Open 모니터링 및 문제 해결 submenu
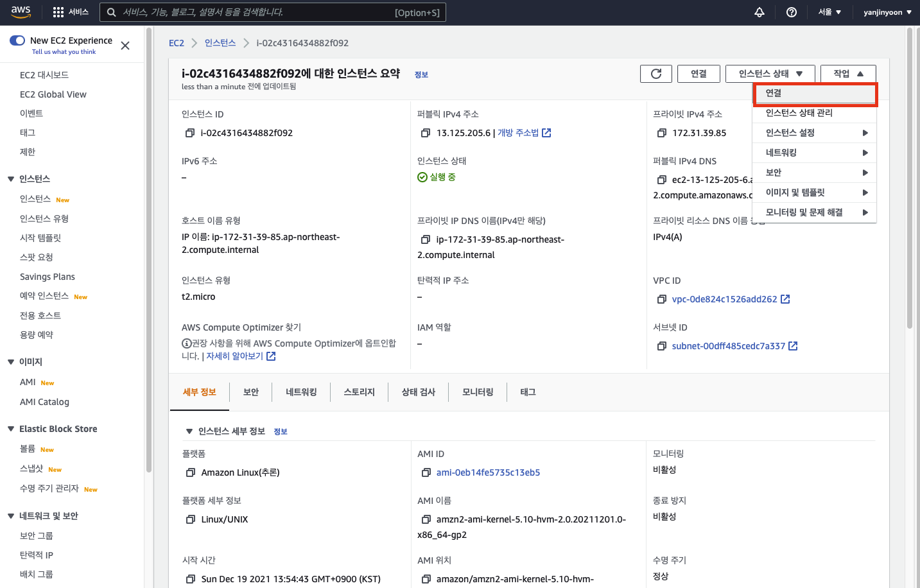Image resolution: width=920 pixels, height=588 pixels. pyautogui.click(x=815, y=212)
